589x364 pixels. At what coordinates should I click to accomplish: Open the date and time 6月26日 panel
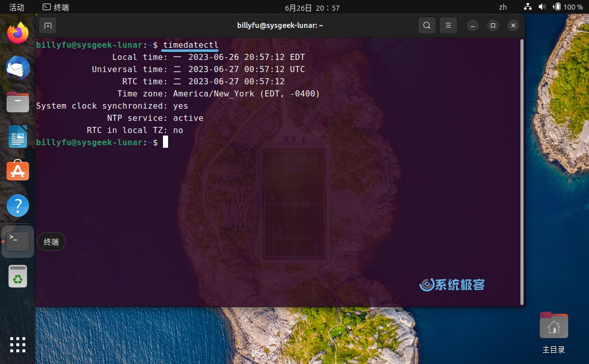coord(312,8)
